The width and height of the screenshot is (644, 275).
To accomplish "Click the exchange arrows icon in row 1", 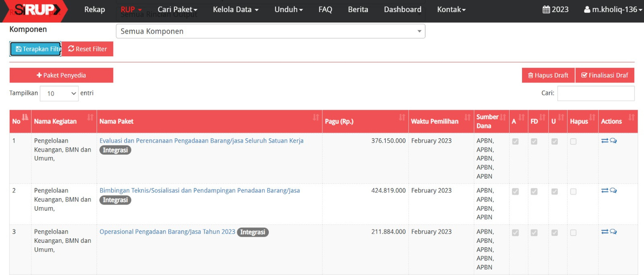I will click(x=605, y=141).
